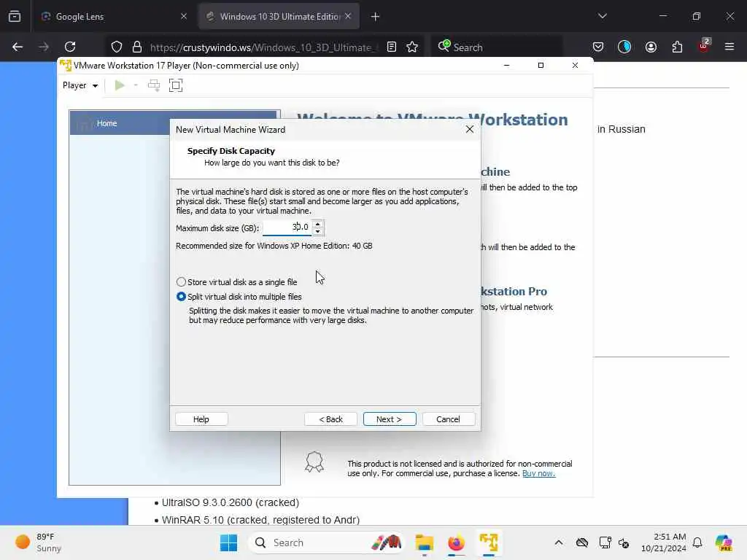Click Next in the VM wizard
747x560 pixels.
click(390, 419)
